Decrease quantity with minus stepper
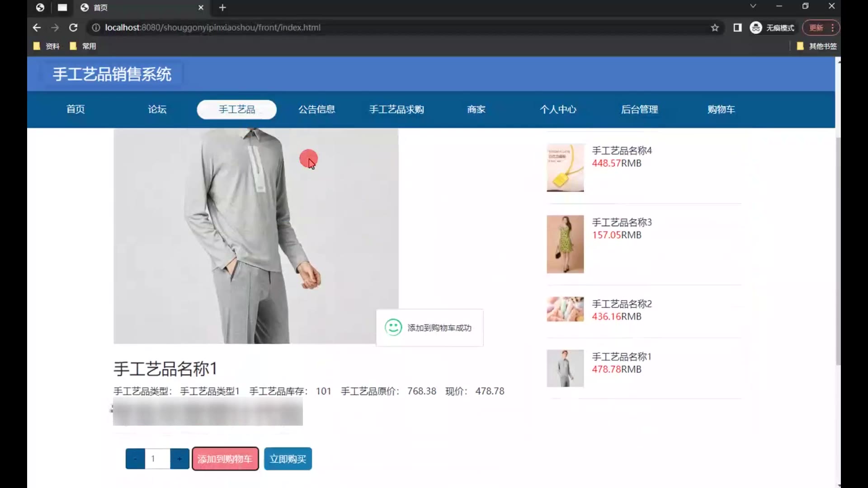The width and height of the screenshot is (868, 488). [x=135, y=459]
